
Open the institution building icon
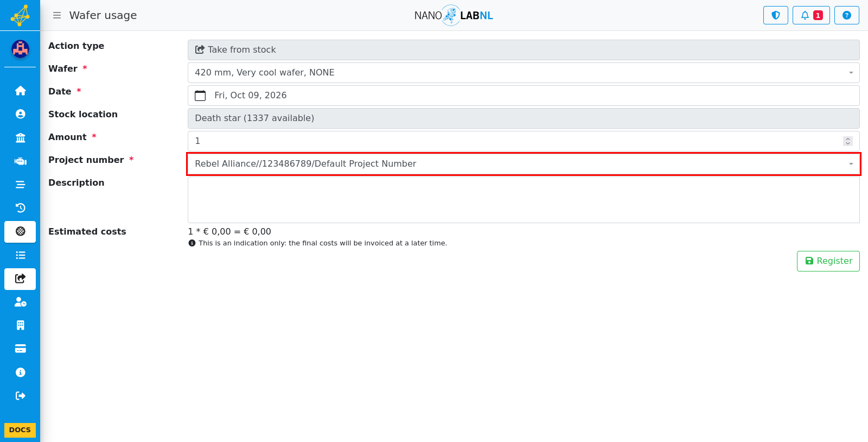[20, 137]
